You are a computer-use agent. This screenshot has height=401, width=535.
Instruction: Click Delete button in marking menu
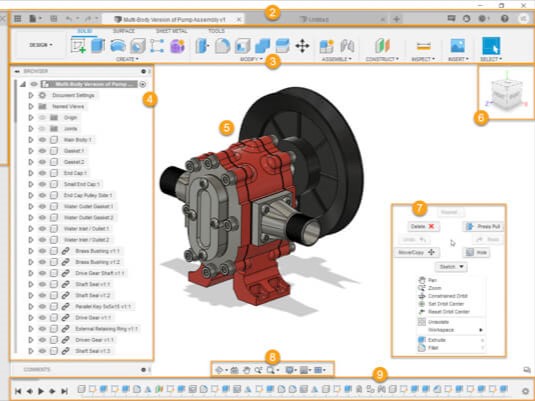pyautogui.click(x=423, y=226)
